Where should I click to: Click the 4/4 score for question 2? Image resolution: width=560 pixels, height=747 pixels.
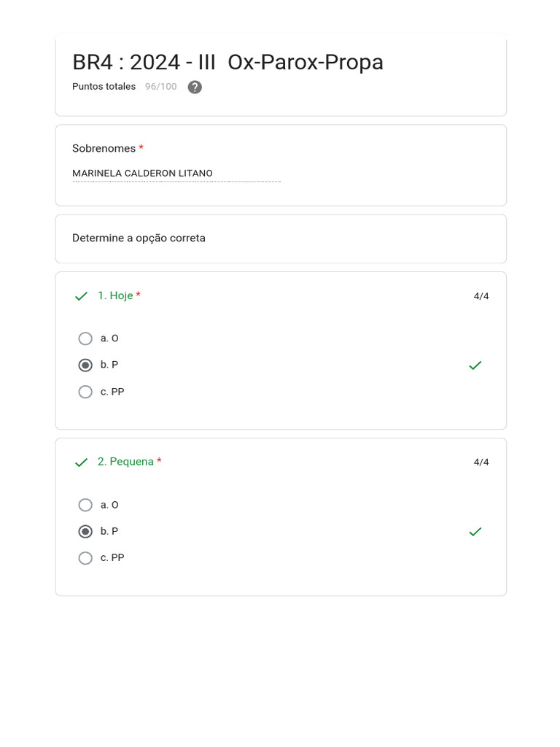pyautogui.click(x=481, y=462)
